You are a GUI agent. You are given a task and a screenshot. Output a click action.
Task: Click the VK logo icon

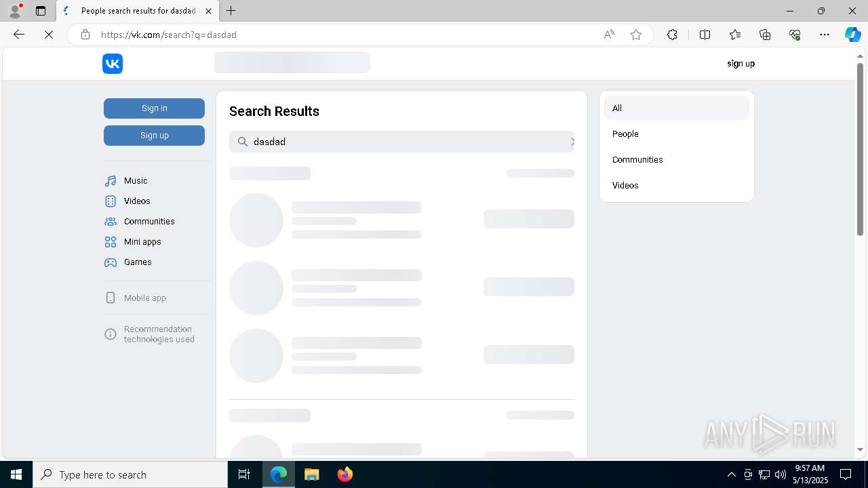click(113, 64)
